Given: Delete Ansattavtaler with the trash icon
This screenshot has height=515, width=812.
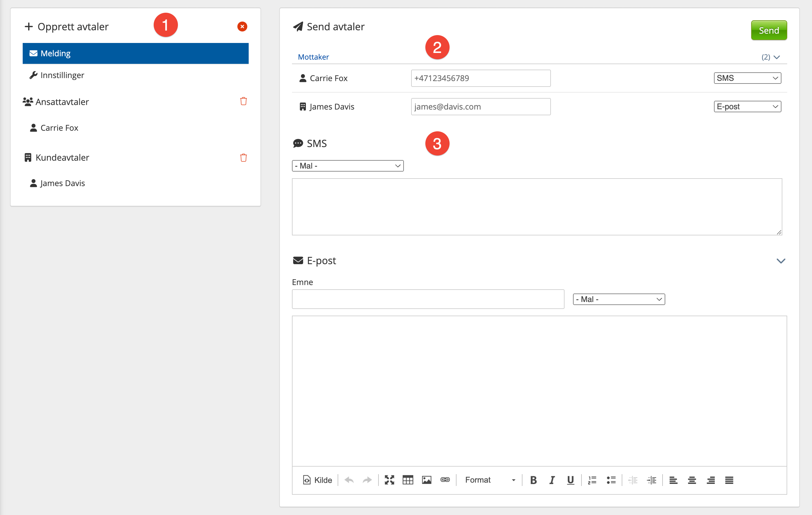Looking at the screenshot, I should pos(243,101).
